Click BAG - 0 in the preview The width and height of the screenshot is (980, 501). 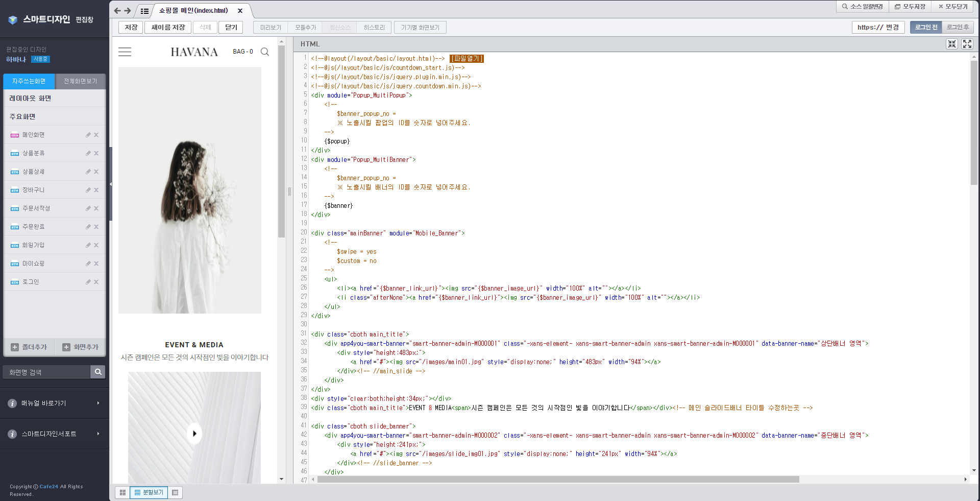(243, 52)
